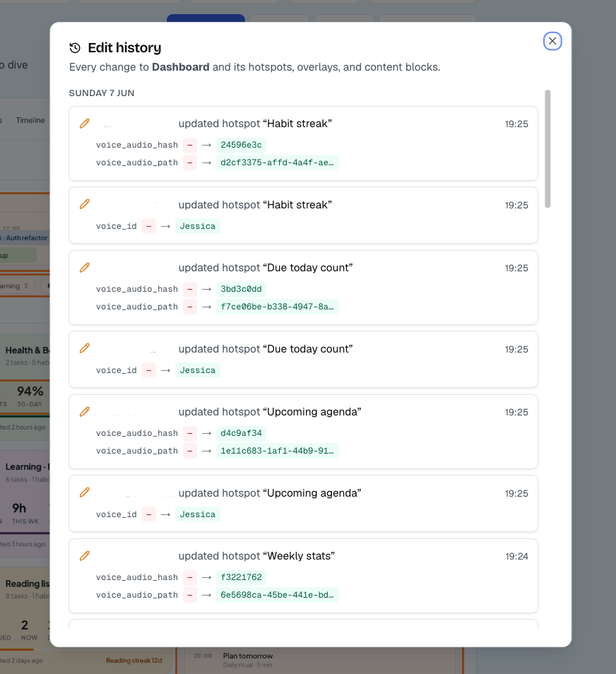Click the 19:24 timestamp on Weekly stats

point(516,556)
